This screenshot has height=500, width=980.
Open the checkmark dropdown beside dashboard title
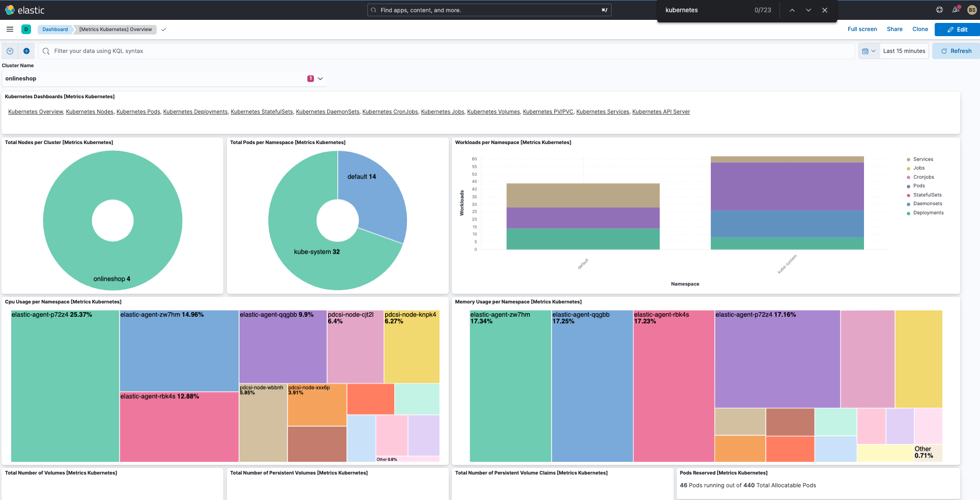[163, 30]
